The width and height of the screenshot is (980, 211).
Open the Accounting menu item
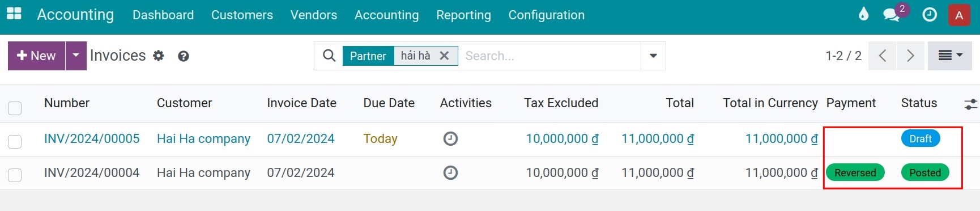pyautogui.click(x=387, y=15)
